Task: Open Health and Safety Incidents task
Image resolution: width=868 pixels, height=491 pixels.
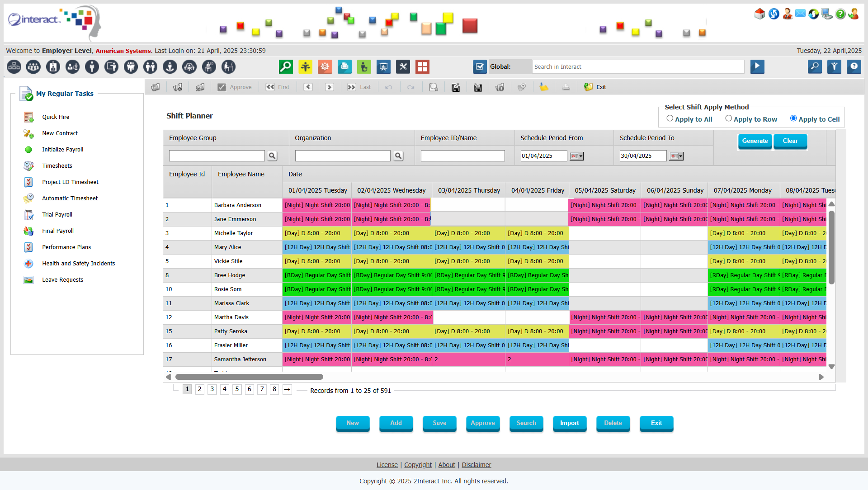Action: coord(78,264)
